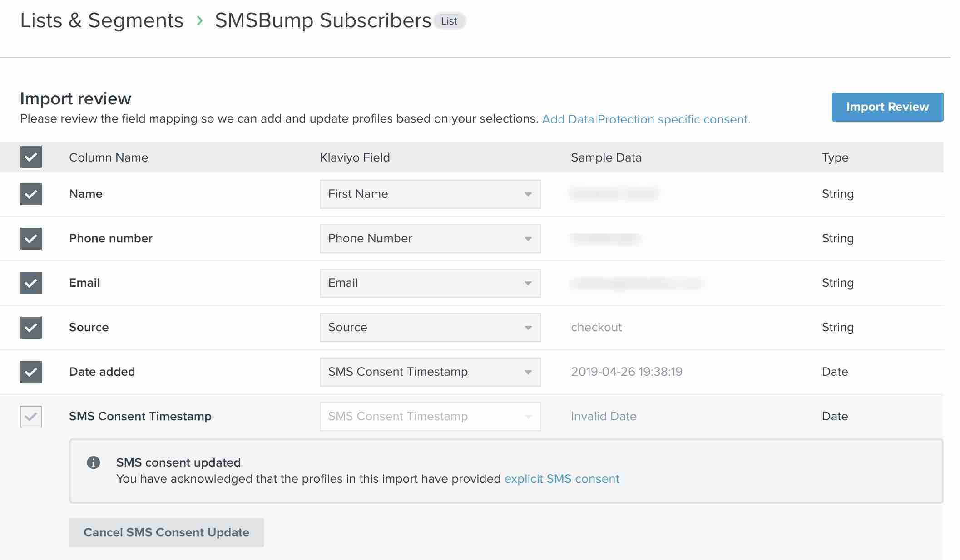Open explicit SMS consent link

560,479
